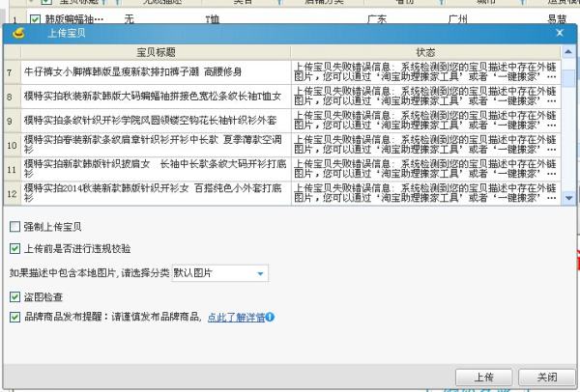Click the status error message in row 9
This screenshot has height=392, width=580.
[x=425, y=120]
